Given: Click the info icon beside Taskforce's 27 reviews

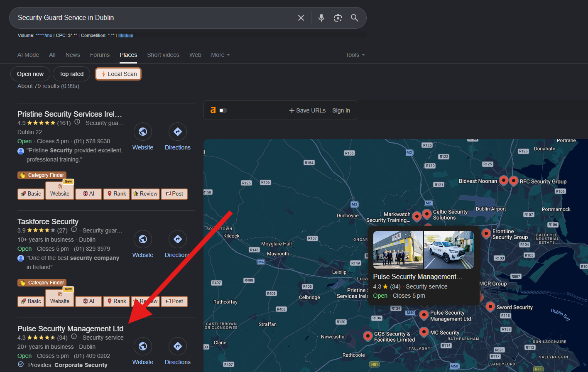Looking at the screenshot, I should [74, 230].
